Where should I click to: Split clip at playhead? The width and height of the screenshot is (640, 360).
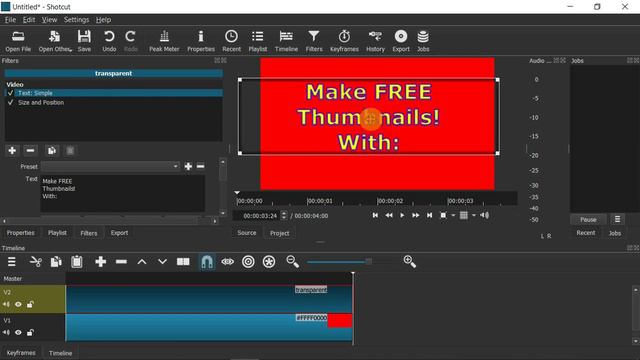coord(183,262)
